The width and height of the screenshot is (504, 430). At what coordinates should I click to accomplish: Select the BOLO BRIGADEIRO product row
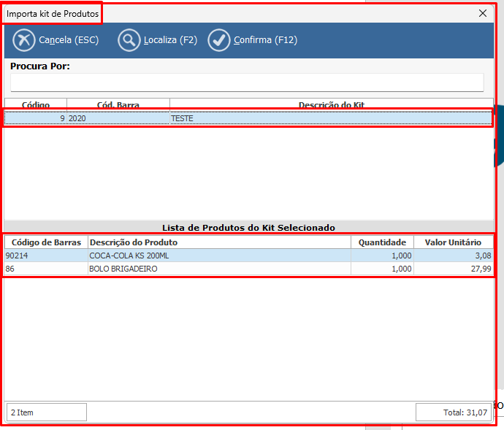click(219, 269)
